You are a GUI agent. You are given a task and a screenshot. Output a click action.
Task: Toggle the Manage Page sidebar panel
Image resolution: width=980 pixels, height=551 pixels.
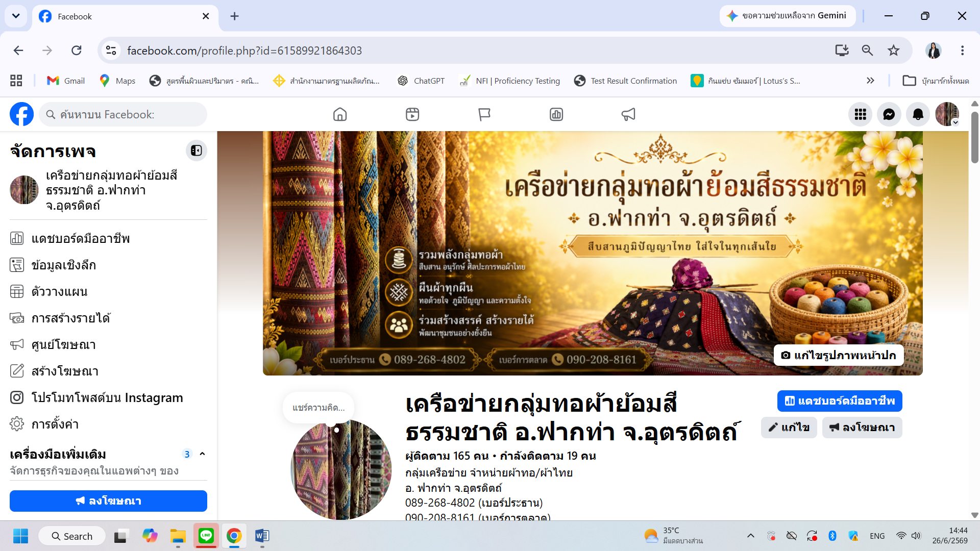click(197, 151)
